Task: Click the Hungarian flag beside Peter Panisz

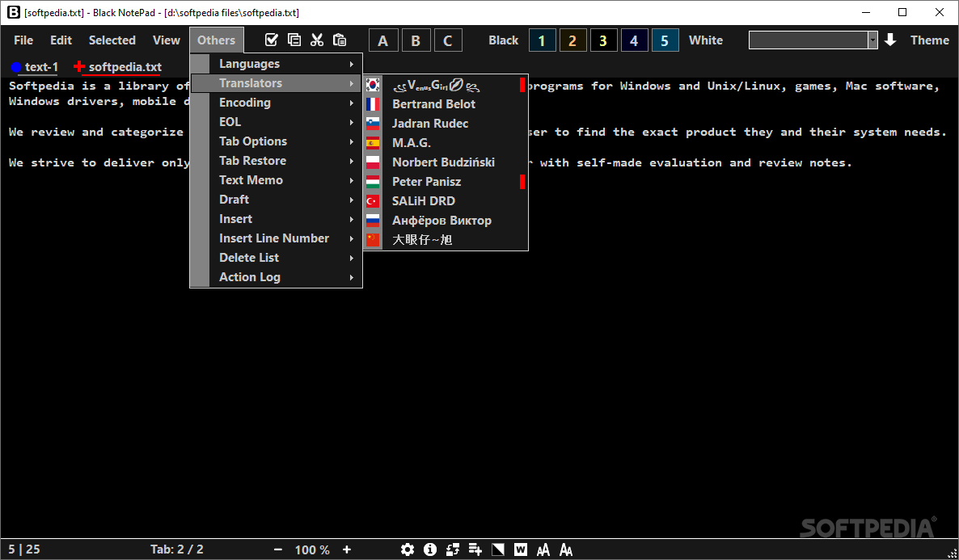Action: coord(373,182)
